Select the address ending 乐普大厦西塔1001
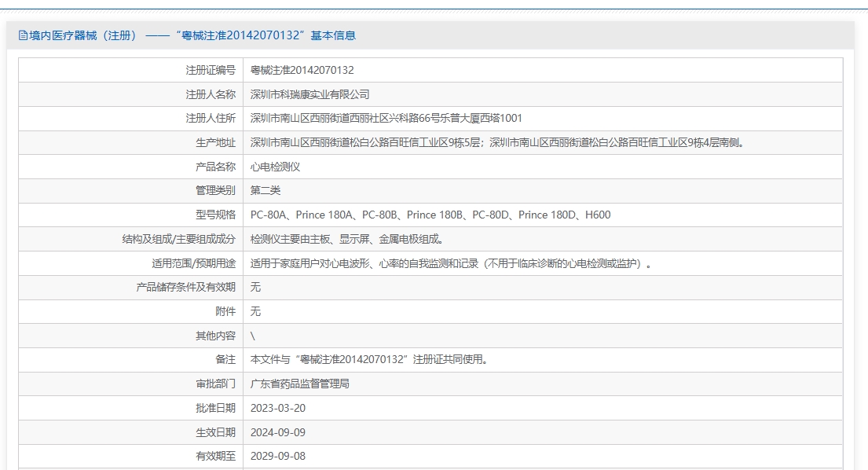The image size is (868, 470). [x=386, y=119]
